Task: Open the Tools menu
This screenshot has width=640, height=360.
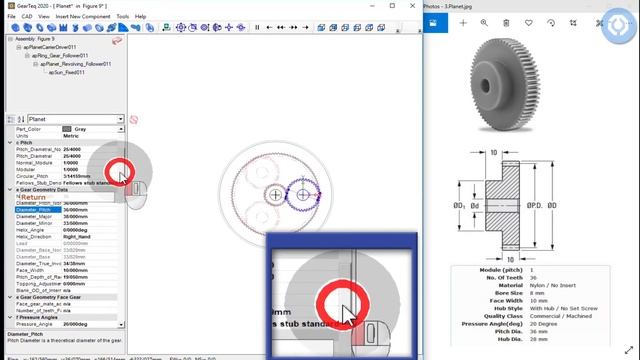Action: 122,17
